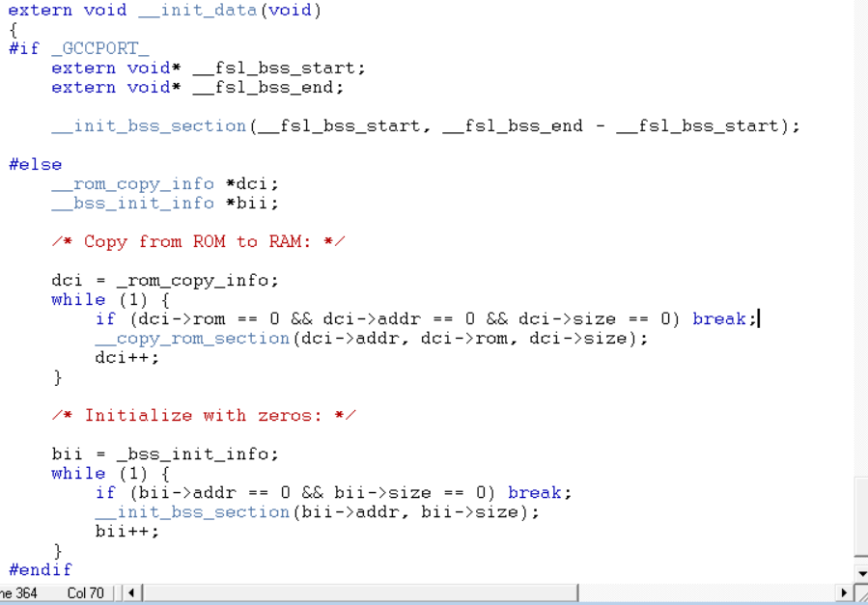Screen dimensions: 868x605
Task: Click the horizontal scroll right arrow
Action: coord(844,592)
